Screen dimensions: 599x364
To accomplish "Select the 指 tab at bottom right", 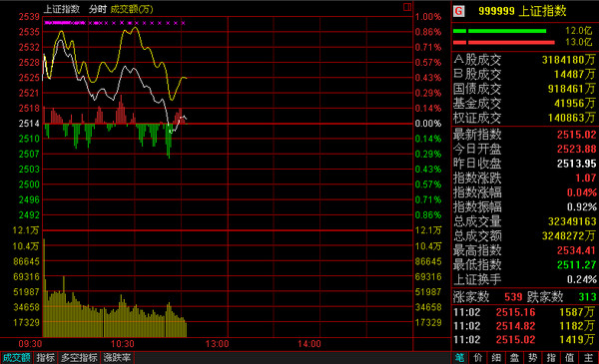I will point(551,357).
